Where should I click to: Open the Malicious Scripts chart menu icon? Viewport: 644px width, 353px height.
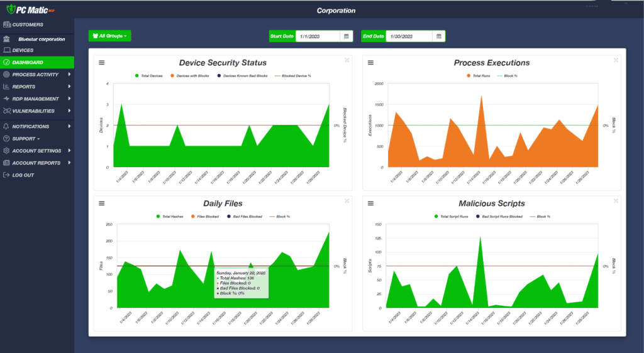370,204
